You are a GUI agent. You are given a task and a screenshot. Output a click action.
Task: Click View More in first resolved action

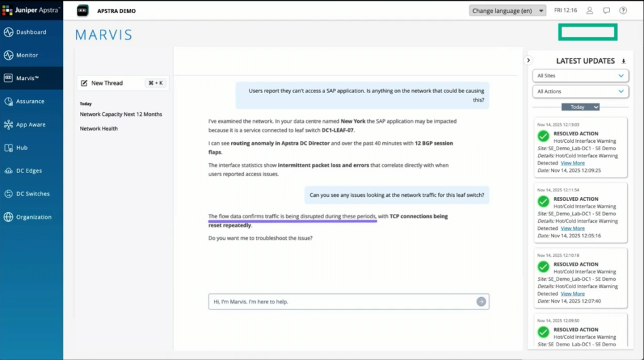572,163
